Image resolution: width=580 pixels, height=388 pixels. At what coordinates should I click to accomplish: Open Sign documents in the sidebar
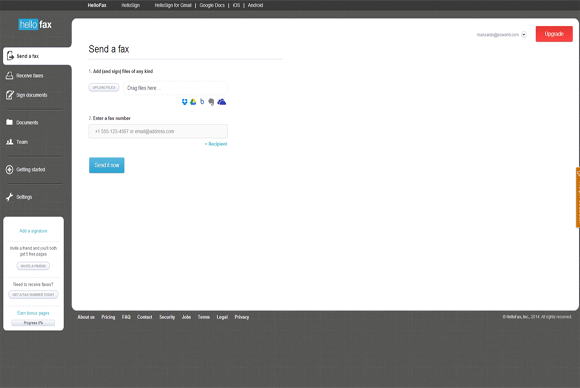point(32,95)
